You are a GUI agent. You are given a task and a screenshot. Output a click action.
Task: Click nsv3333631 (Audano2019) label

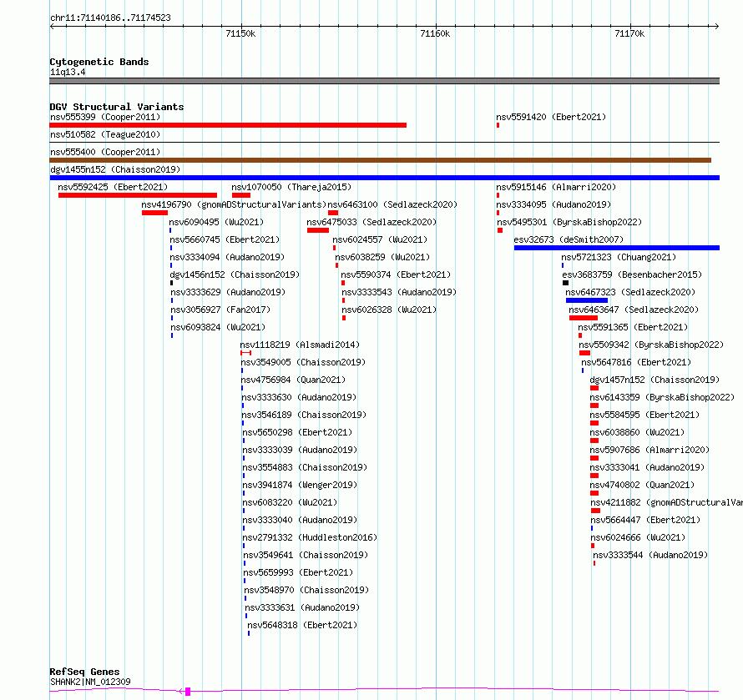coord(303,607)
